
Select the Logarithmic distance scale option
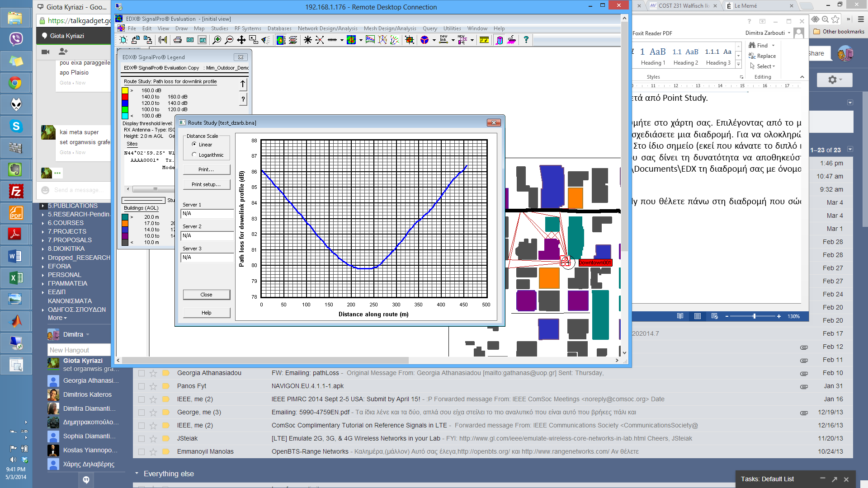pos(194,155)
